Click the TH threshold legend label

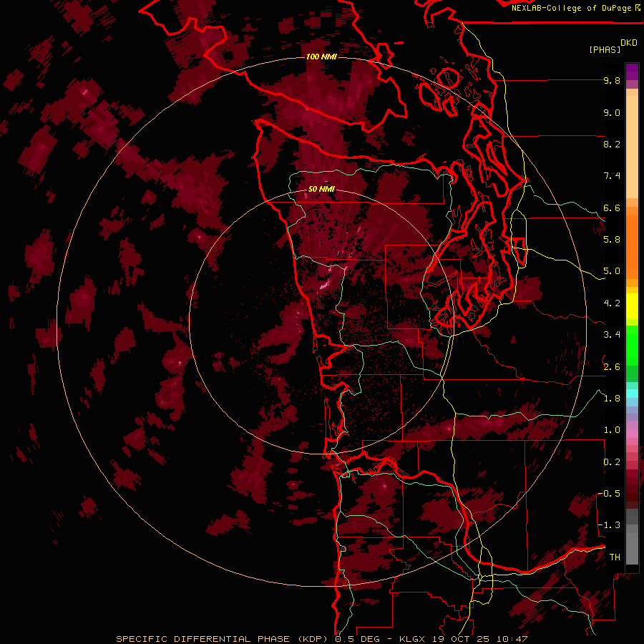tap(615, 557)
